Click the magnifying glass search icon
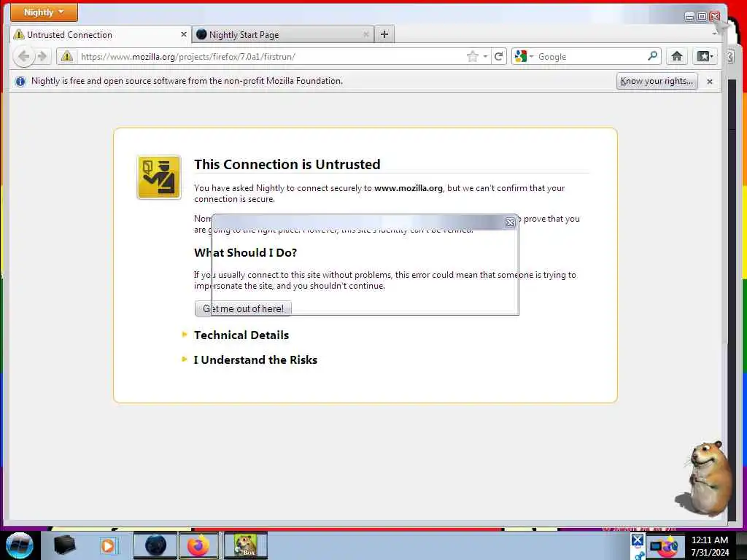 pyautogui.click(x=653, y=56)
